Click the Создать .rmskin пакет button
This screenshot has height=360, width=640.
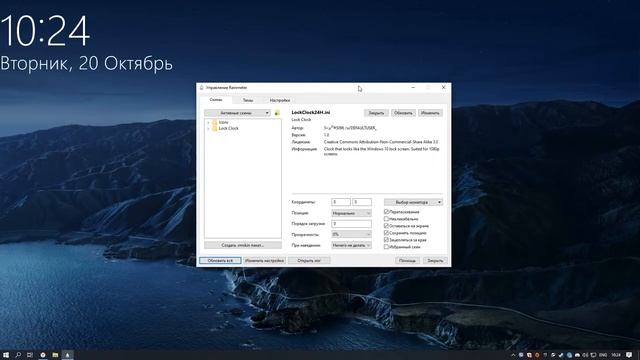(243, 245)
